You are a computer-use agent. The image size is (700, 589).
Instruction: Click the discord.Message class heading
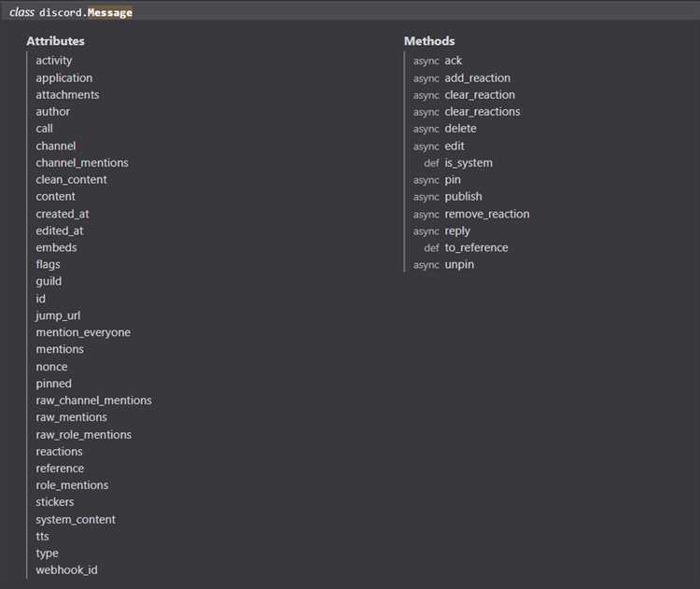[85, 13]
